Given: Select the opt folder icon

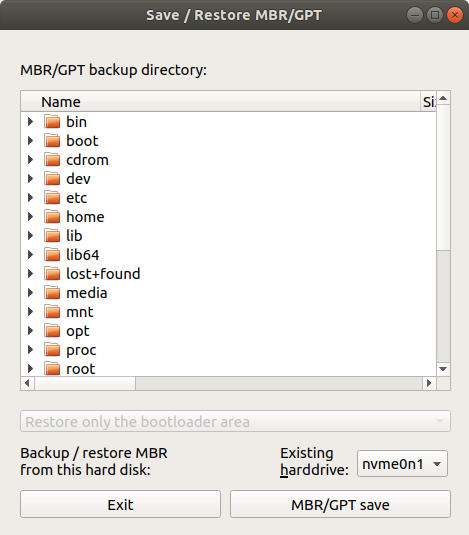Looking at the screenshot, I should [52, 331].
